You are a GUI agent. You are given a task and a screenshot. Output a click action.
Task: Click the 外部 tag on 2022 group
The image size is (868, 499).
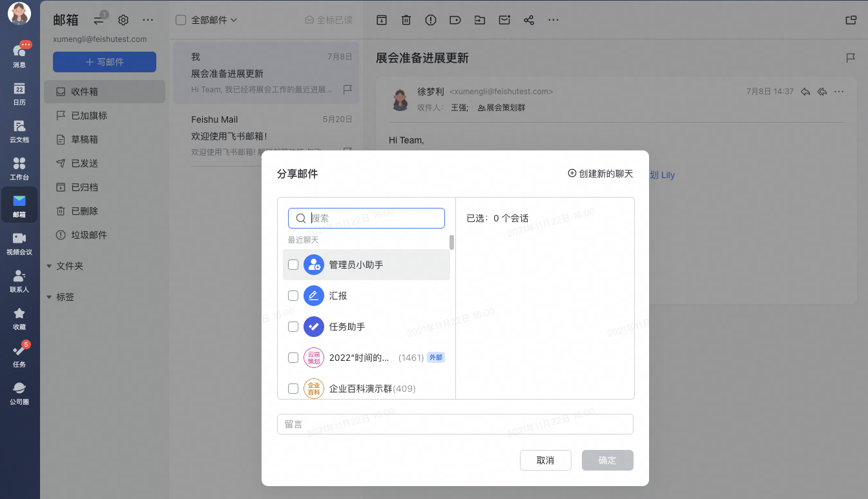point(436,358)
